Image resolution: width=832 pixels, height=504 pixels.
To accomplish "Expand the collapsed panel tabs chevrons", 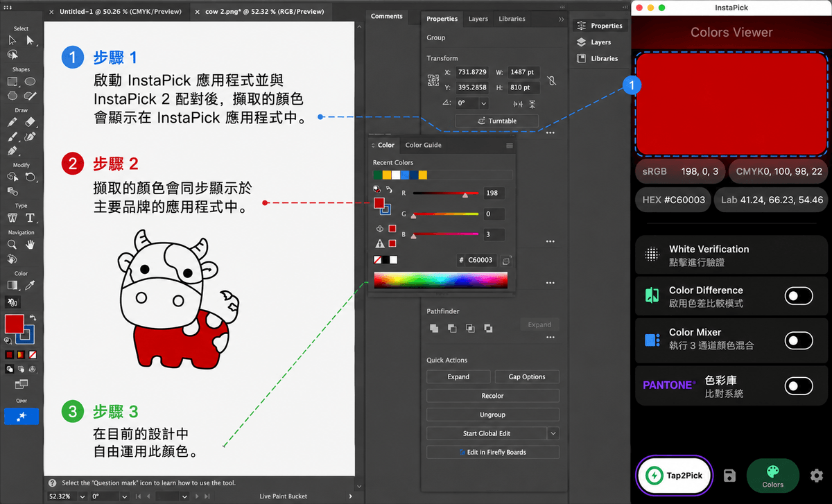I will click(562, 19).
